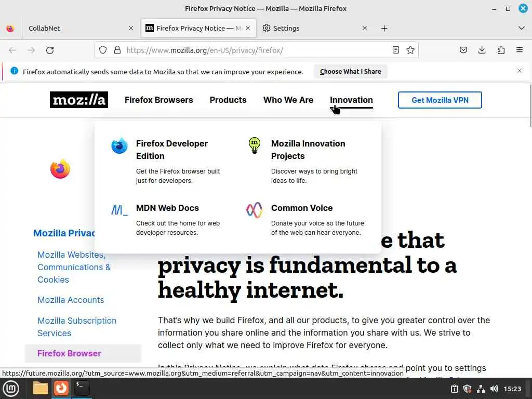Viewport: 532px width, 399px height.
Task: Click the Get Mozilla VPN button
Action: [x=440, y=100]
